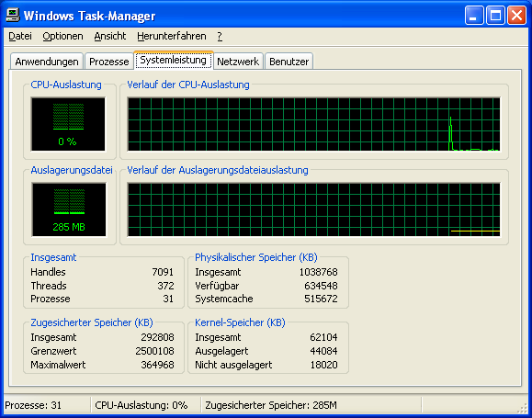
Task: Click the Verfügbar label
Action: click(x=217, y=286)
